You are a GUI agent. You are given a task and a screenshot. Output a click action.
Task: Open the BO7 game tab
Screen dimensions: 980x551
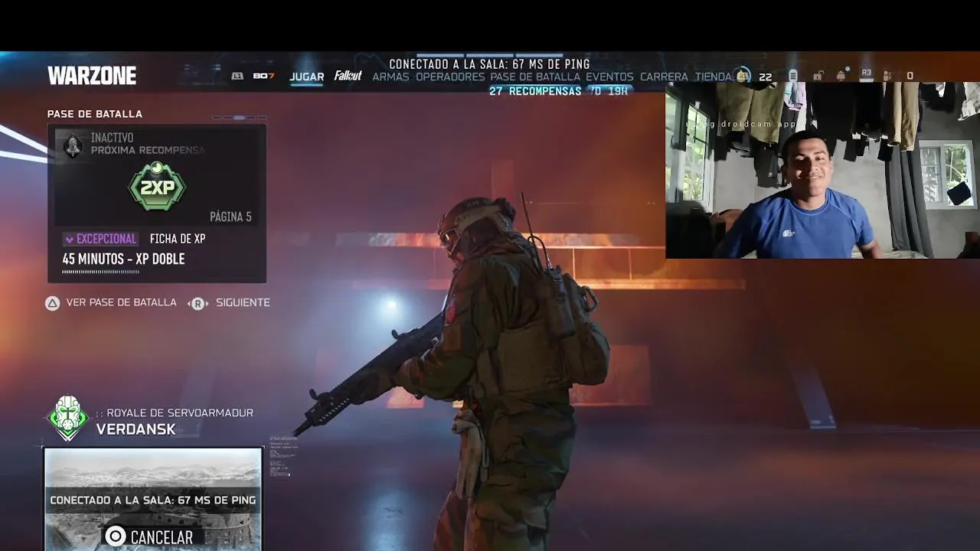pyautogui.click(x=263, y=77)
